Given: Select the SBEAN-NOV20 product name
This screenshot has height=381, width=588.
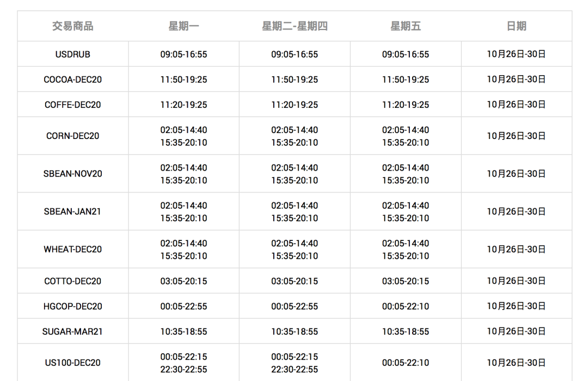Looking at the screenshot, I should coord(73,174).
